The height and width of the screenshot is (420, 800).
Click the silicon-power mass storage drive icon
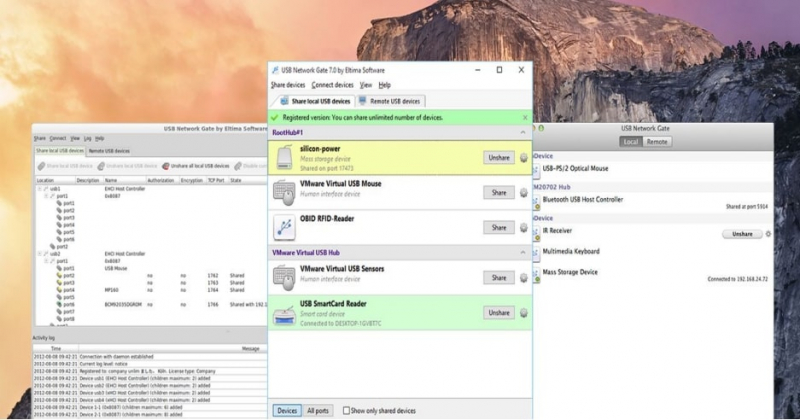(284, 158)
